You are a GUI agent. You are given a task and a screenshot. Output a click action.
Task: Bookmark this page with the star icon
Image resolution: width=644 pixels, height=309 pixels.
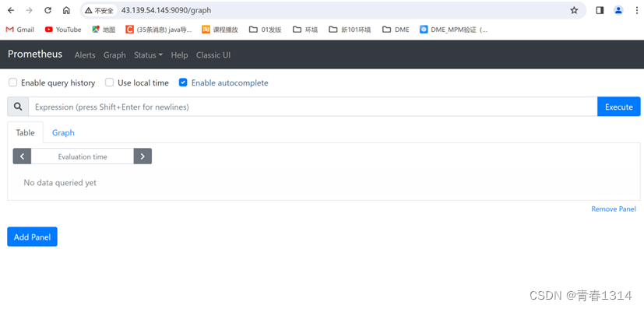pos(574,11)
